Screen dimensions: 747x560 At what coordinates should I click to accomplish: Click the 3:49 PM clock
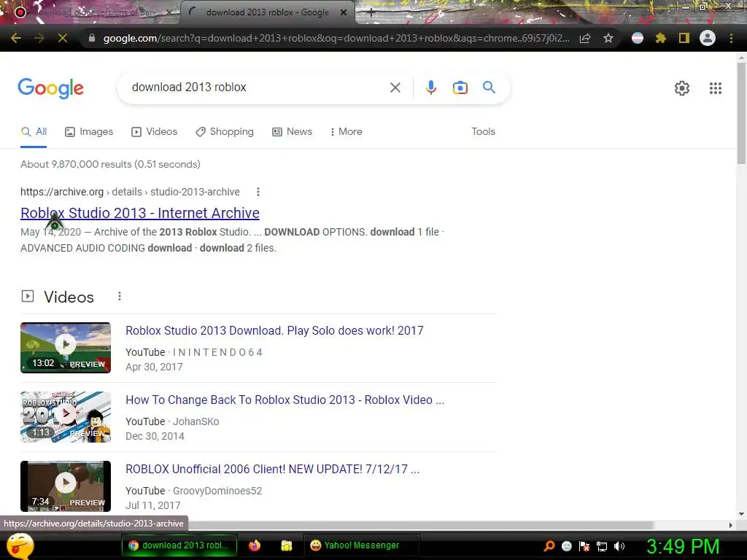pos(683,546)
